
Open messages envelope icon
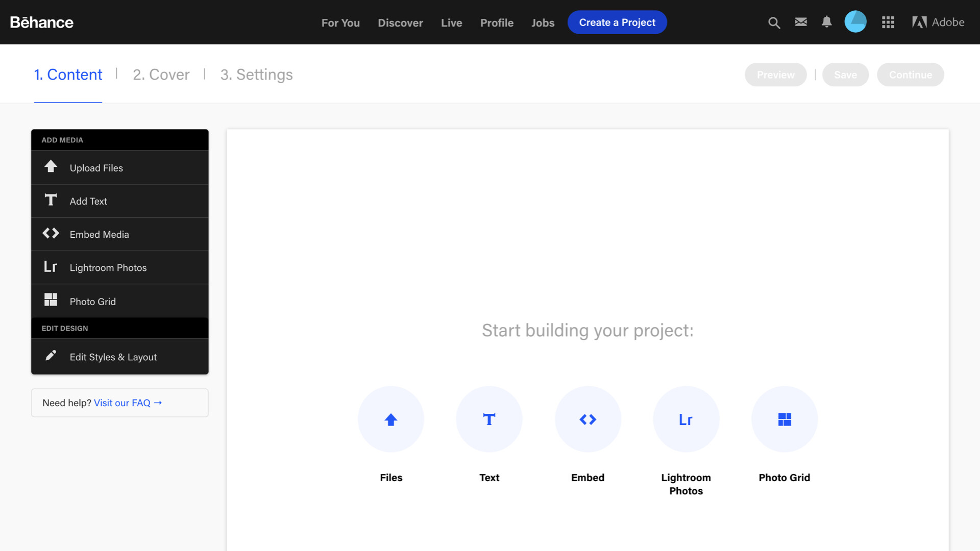coord(801,22)
